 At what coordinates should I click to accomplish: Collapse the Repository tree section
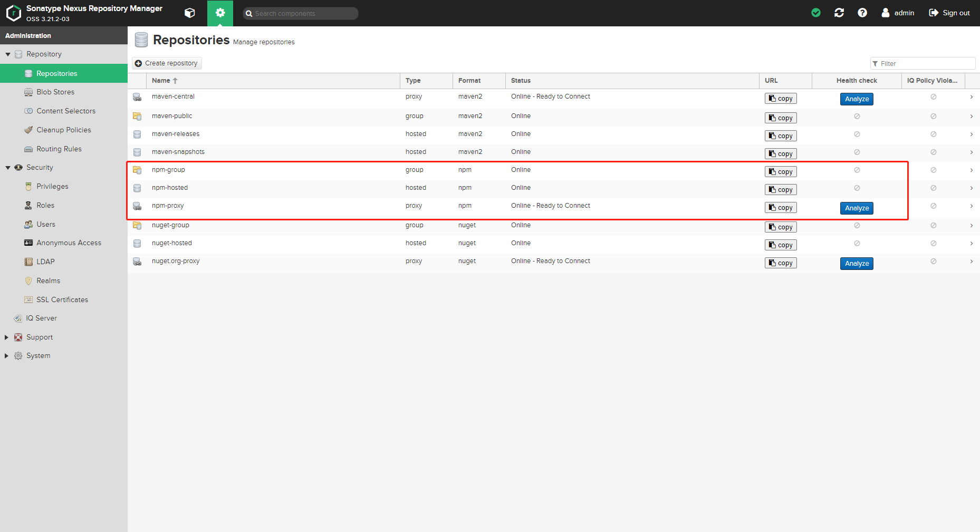click(8, 54)
